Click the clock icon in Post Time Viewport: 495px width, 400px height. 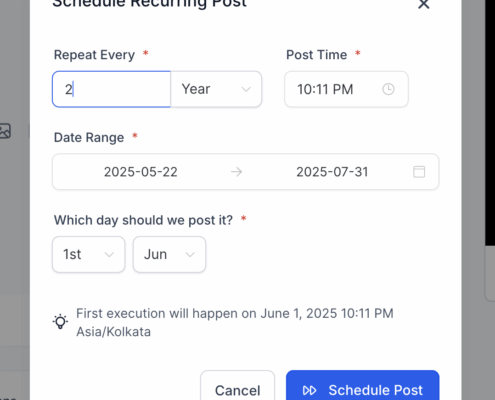(x=388, y=89)
